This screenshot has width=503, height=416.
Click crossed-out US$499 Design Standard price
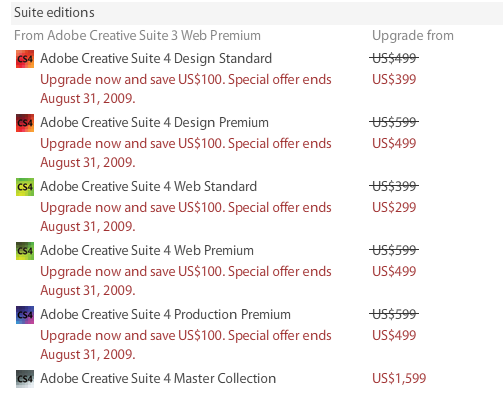point(394,58)
